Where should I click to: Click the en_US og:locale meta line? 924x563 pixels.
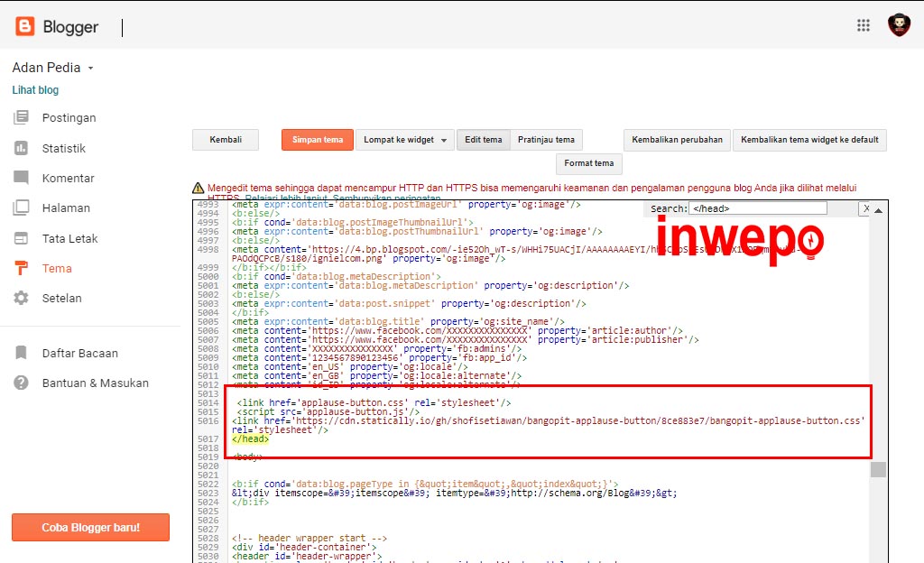tap(350, 367)
